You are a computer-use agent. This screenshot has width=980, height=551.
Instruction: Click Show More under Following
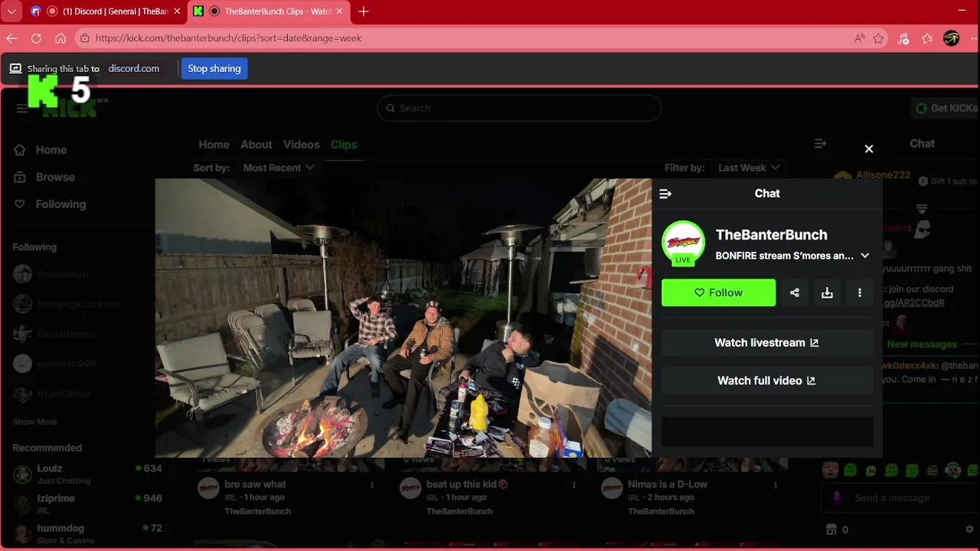click(x=34, y=422)
